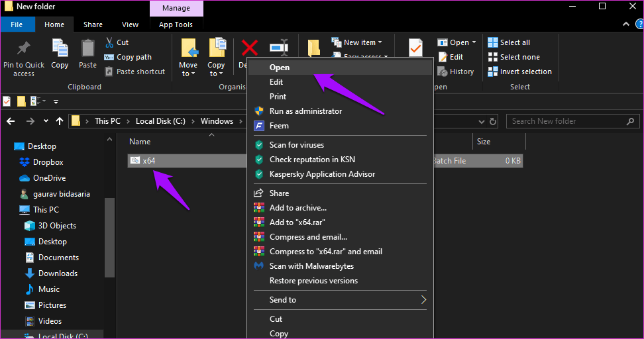Click the Up one level arrow
Image resolution: width=644 pixels, height=339 pixels.
(x=60, y=121)
